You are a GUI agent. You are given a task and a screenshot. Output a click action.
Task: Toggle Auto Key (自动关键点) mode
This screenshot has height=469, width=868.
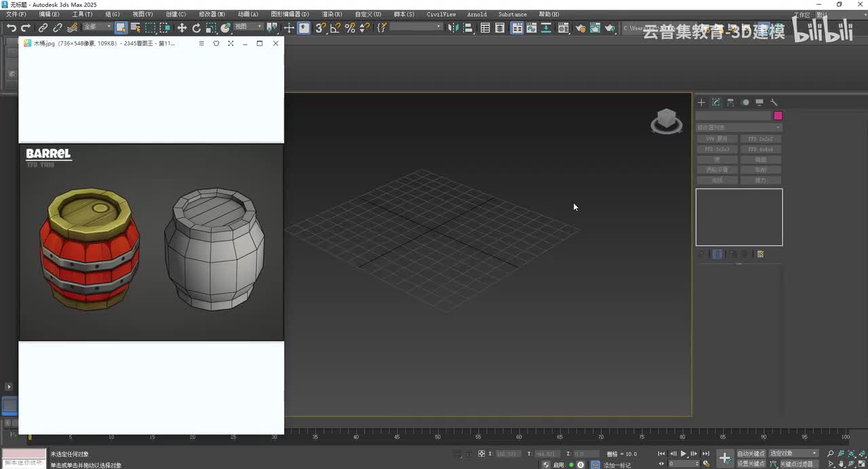(751, 453)
